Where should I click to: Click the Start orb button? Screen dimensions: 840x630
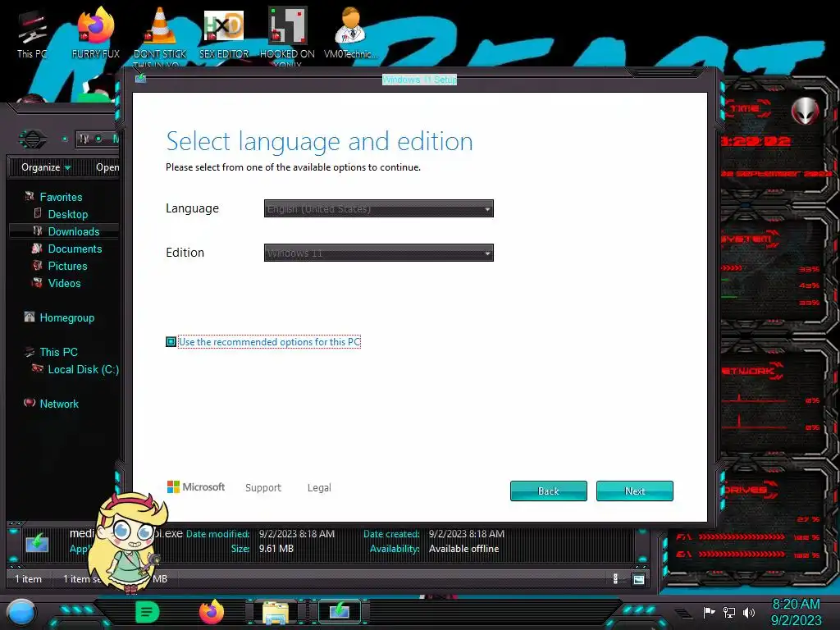pos(21,612)
